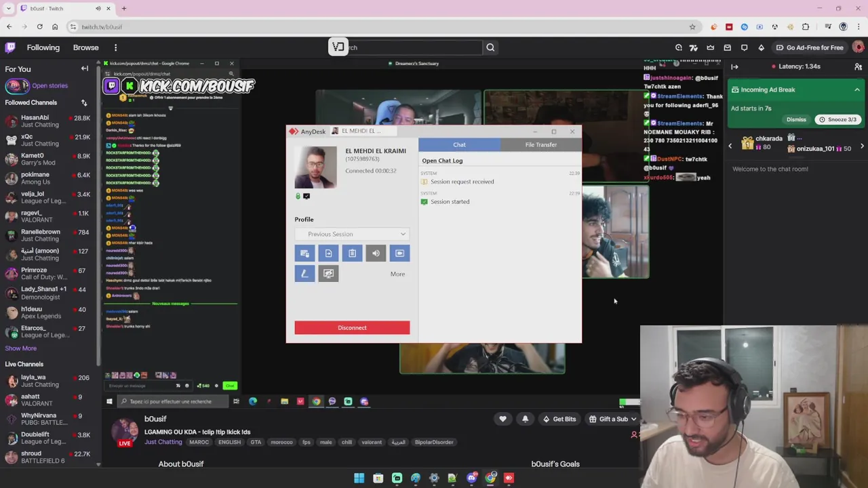Open browser extensions puzzle icon
Screen dimensions: 868x488
pos(806,27)
